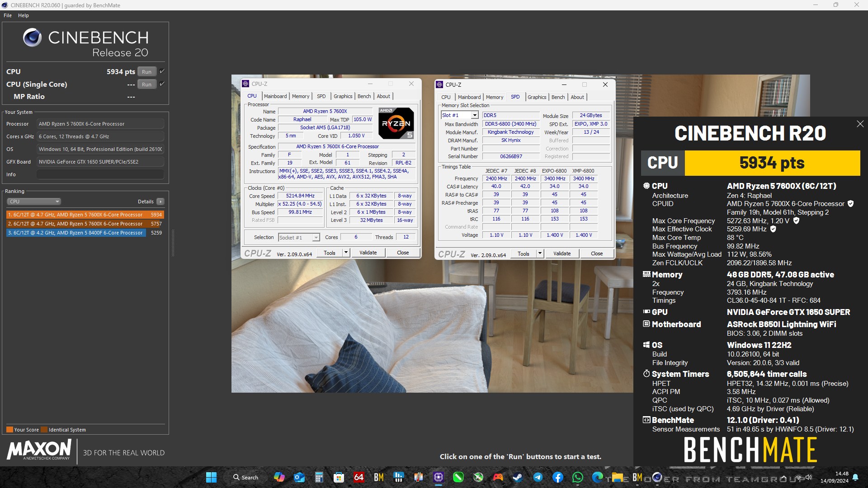This screenshot has width=868, height=488.
Task: Click Validate in left CPU-Z window
Action: 368,253
